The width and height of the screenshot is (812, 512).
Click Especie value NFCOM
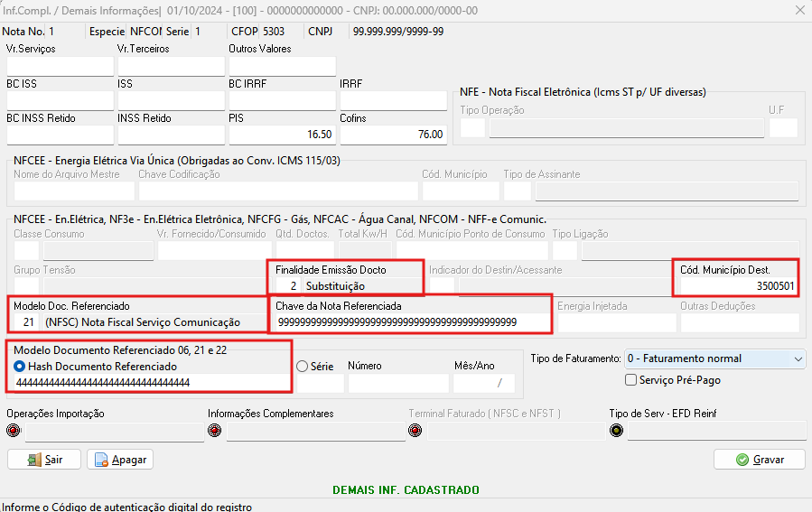145,32
